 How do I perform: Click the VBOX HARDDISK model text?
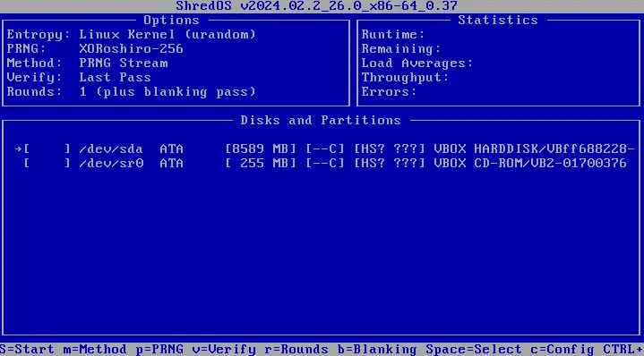[535, 148]
